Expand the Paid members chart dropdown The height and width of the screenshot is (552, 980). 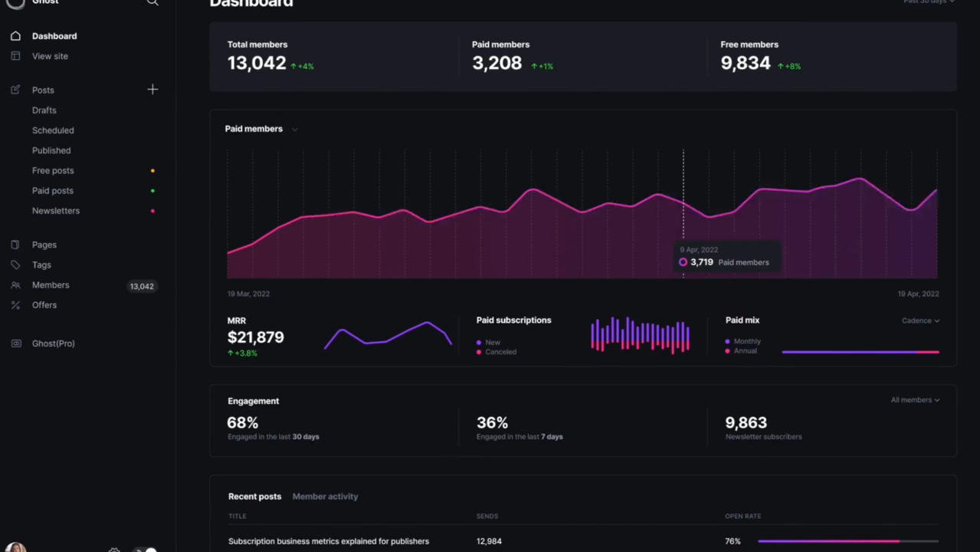(294, 130)
